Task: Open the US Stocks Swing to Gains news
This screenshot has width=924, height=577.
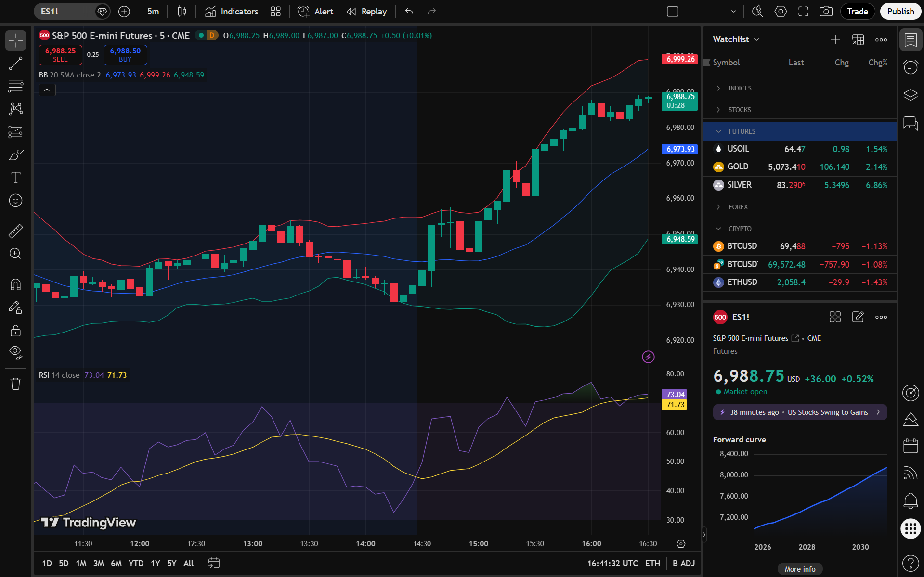Action: (800, 412)
